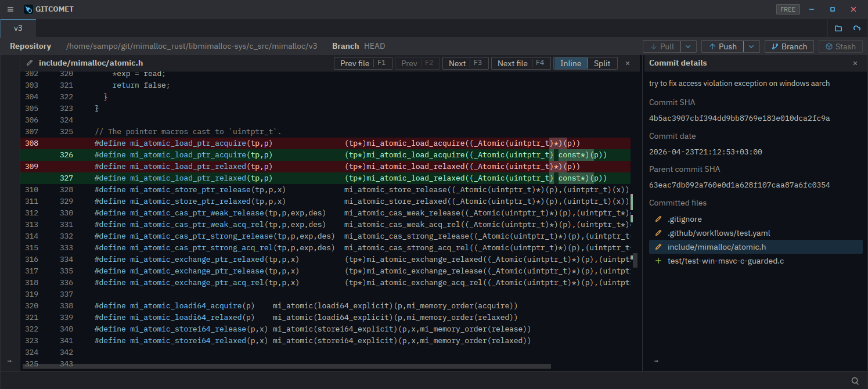Switch diff to Inline view
This screenshot has width=868, height=389.
coord(570,63)
